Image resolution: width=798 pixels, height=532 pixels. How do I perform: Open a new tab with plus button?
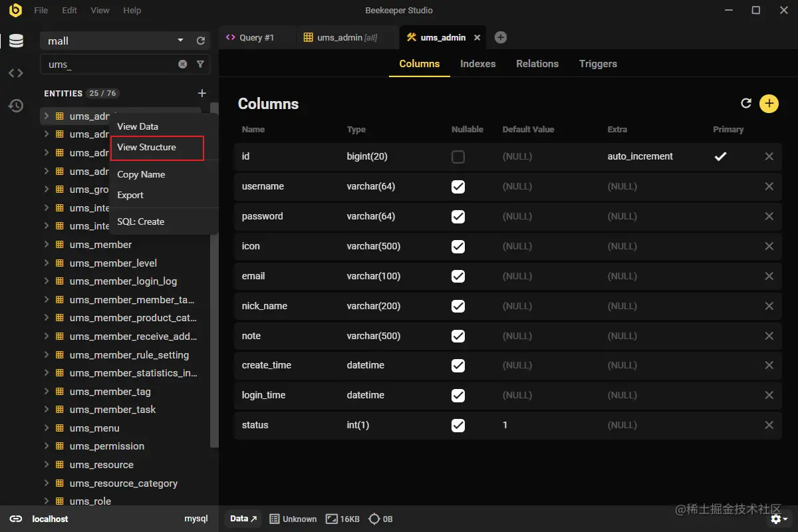pos(501,37)
